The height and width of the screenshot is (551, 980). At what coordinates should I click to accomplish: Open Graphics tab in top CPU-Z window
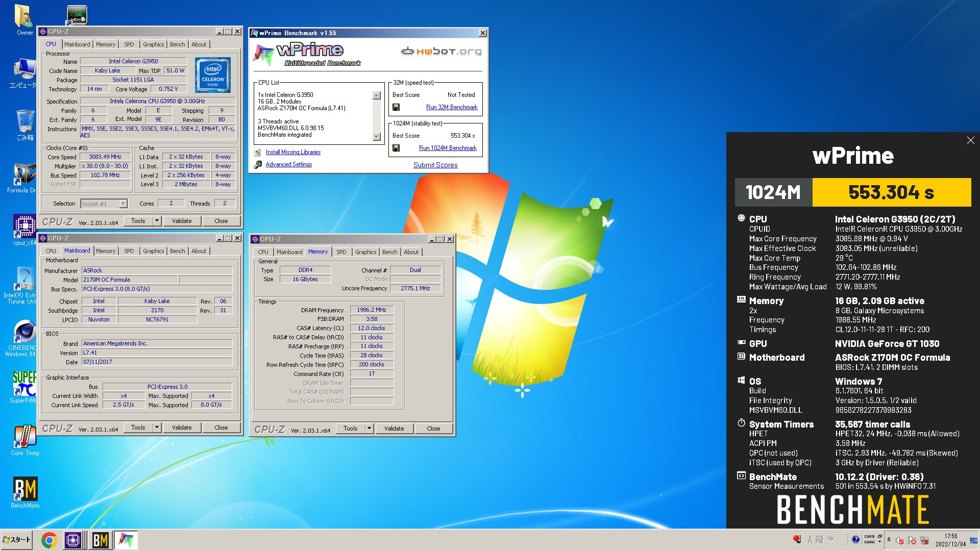(153, 44)
